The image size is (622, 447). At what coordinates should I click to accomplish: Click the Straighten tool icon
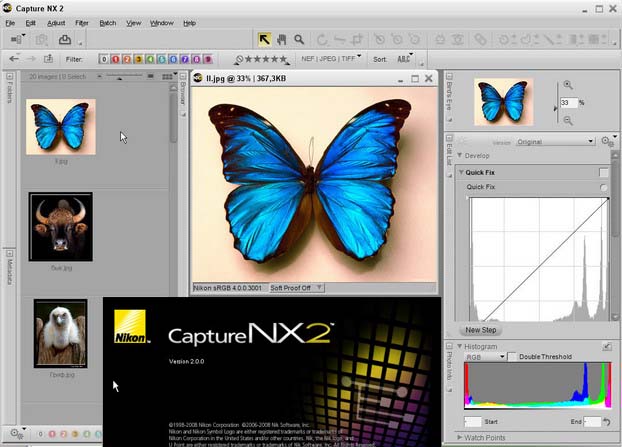(340, 40)
